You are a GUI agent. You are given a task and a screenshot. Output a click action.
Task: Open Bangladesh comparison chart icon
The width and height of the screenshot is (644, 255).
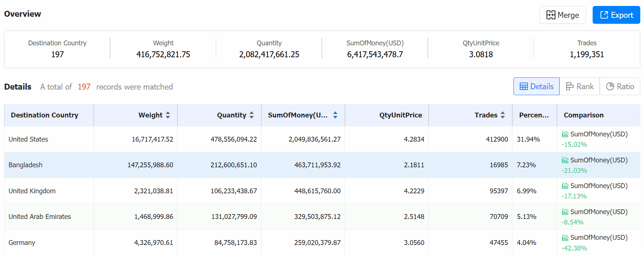click(x=565, y=160)
